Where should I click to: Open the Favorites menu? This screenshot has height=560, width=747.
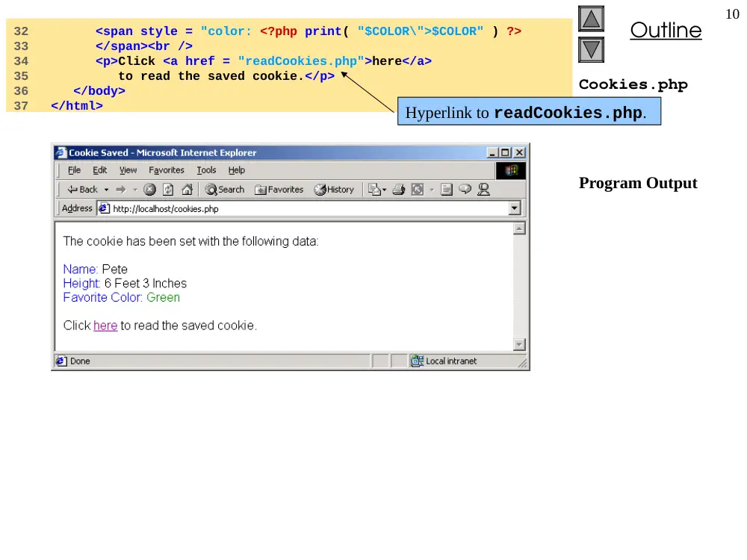[167, 170]
